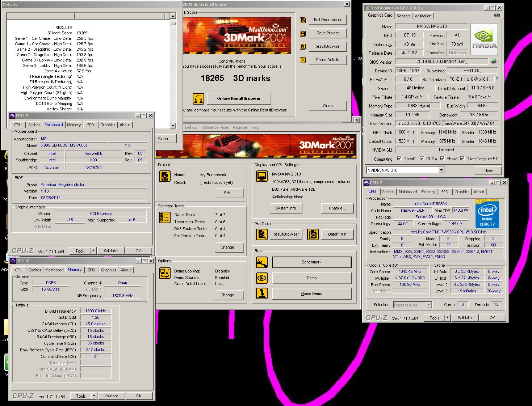
Task: Click the Online ResultBrowser button
Action: point(239,98)
